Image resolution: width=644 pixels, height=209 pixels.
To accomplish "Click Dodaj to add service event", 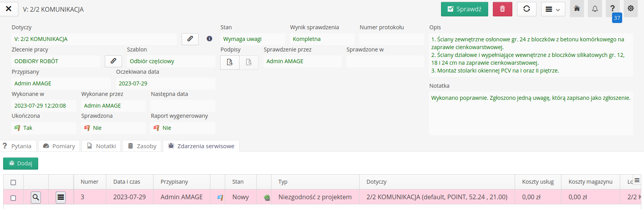I will [21, 163].
